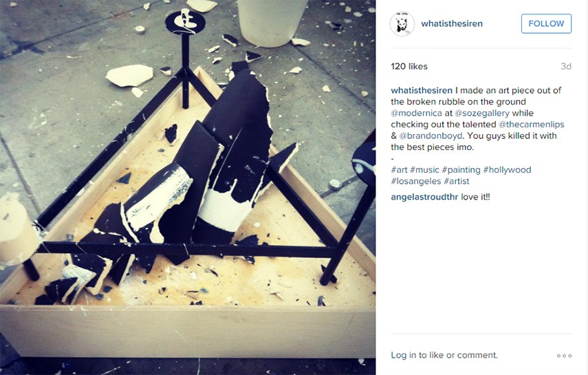Click the 120 likes count

pyautogui.click(x=409, y=67)
